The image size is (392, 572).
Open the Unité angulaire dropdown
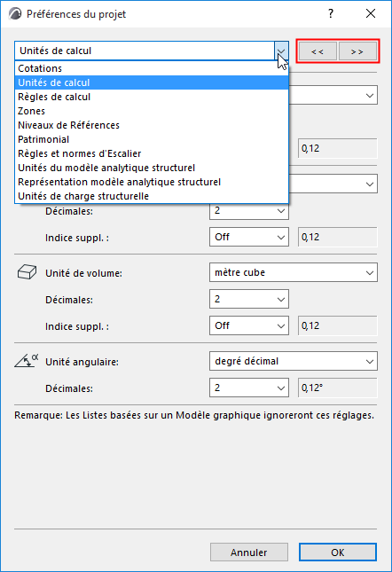pyautogui.click(x=294, y=361)
